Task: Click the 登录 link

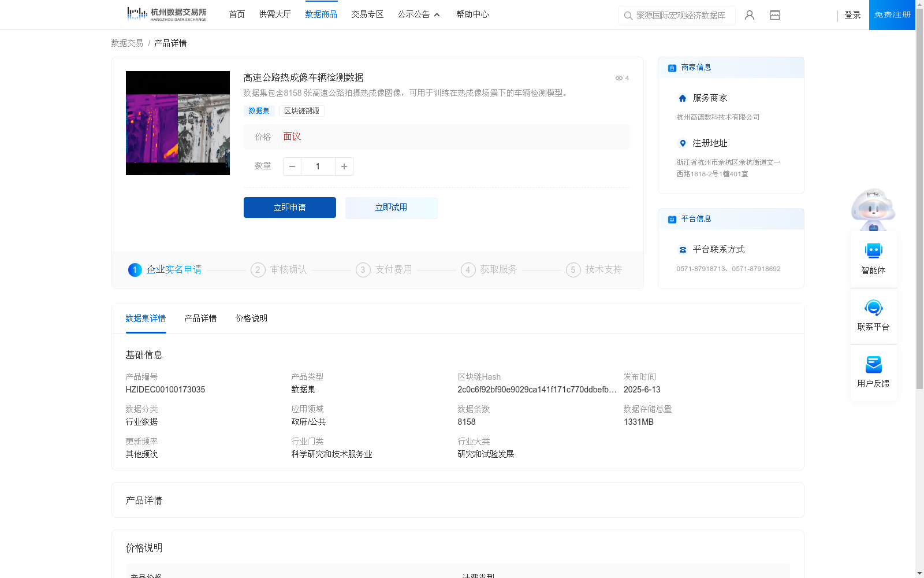Action: click(x=852, y=15)
